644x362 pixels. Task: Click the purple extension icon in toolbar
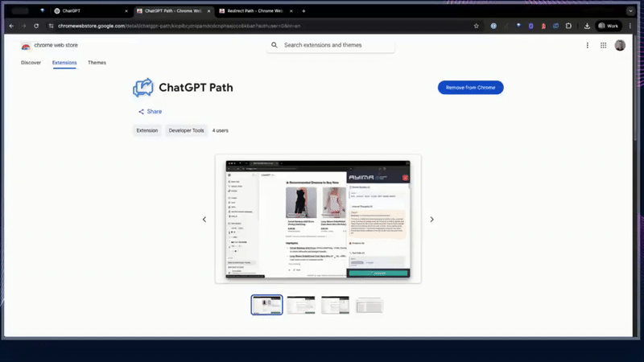pos(531,26)
